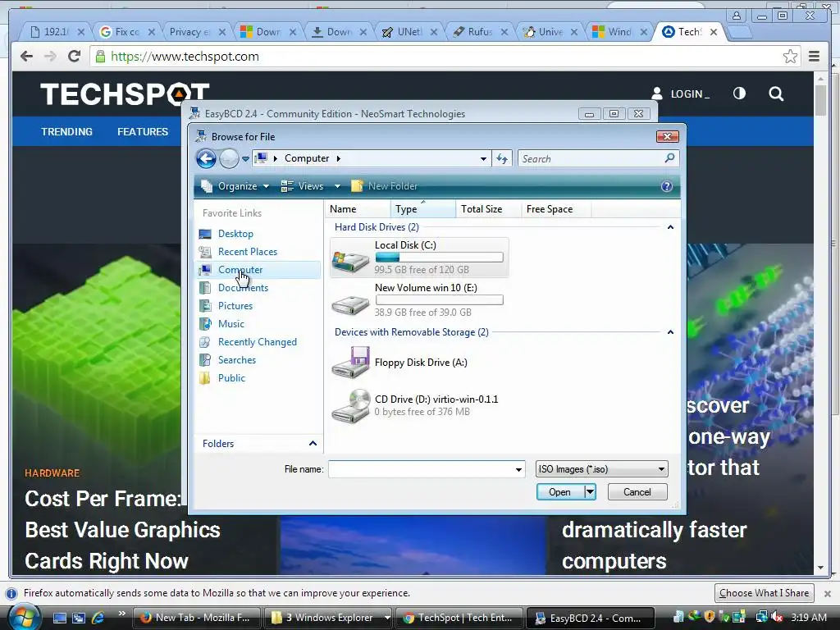Open ISO Images file type dropdown
Viewport: 840px width, 630px height.
click(601, 469)
